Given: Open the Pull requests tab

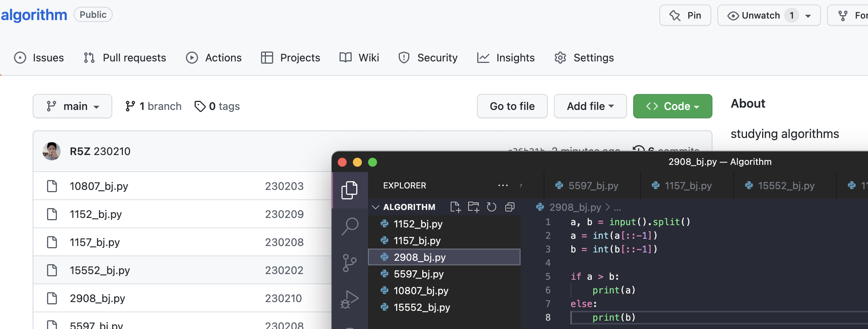Looking at the screenshot, I should (125, 58).
